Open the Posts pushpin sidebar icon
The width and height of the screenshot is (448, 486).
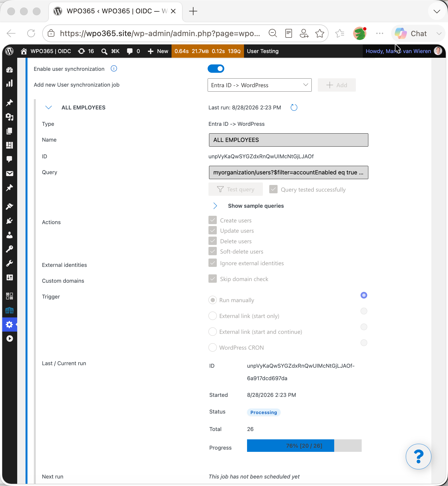(10, 103)
